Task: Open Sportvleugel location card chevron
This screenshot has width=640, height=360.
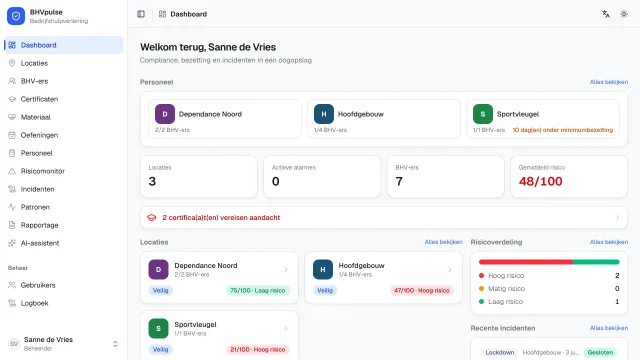Action: click(x=286, y=329)
